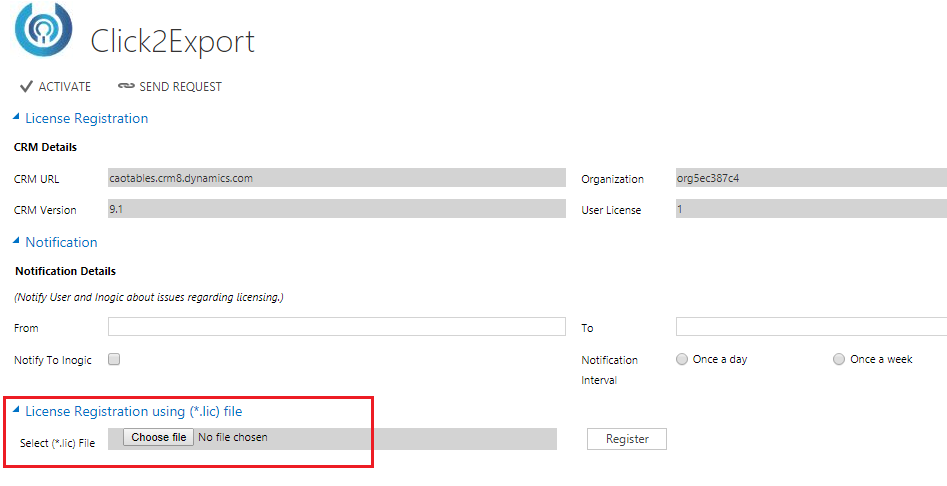
Task: Click the Activate checkmark icon
Action: pyautogui.click(x=26, y=87)
